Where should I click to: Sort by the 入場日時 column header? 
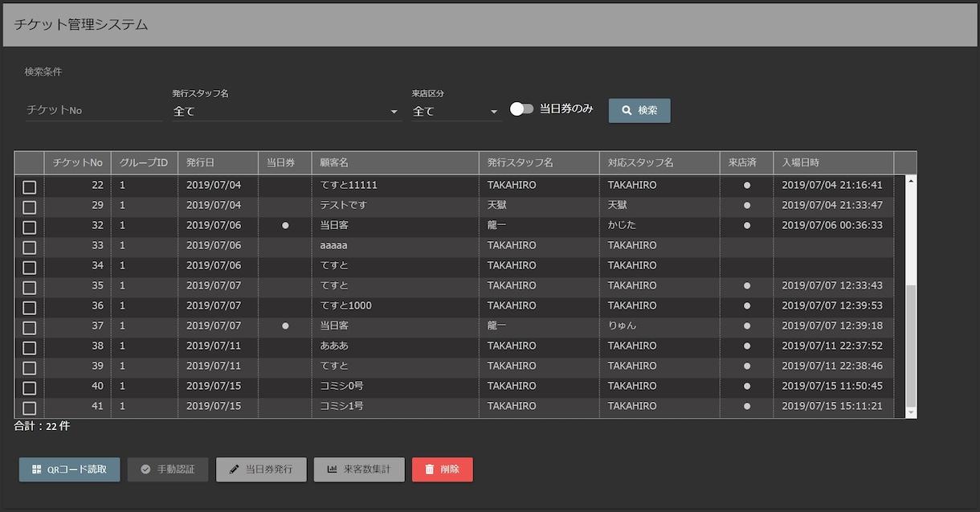pos(834,163)
